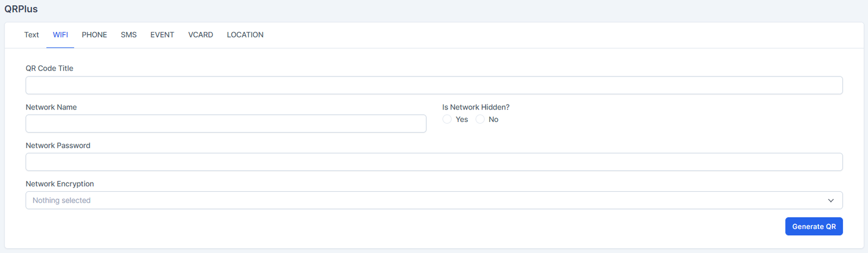Image resolution: width=868 pixels, height=253 pixels.
Task: Switch to the EVENT tab
Action: point(162,35)
